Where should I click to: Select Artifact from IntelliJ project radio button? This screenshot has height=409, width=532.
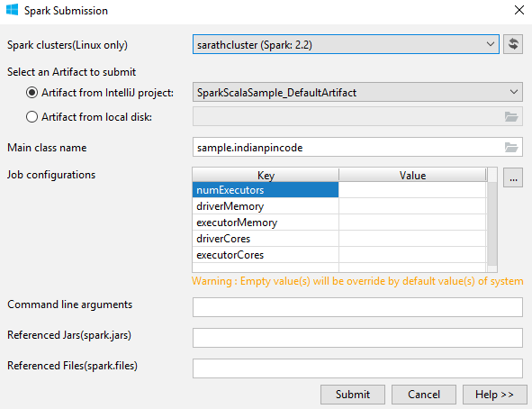[x=32, y=93]
